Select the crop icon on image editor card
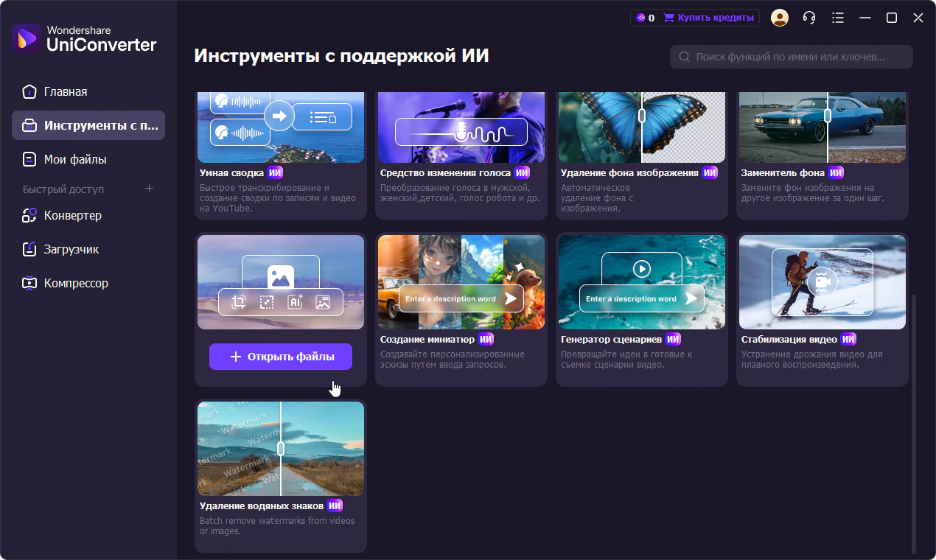This screenshot has height=560, width=936. (238, 302)
